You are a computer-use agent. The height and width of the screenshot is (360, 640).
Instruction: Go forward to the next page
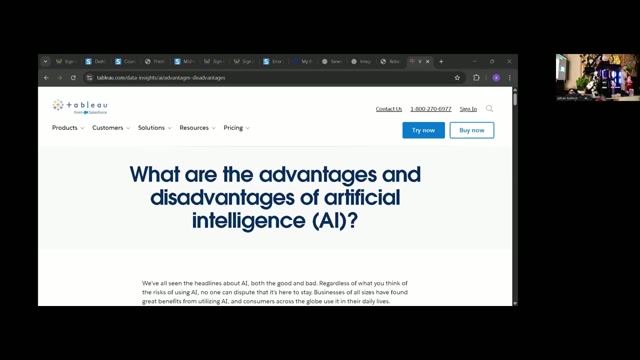tap(60, 78)
